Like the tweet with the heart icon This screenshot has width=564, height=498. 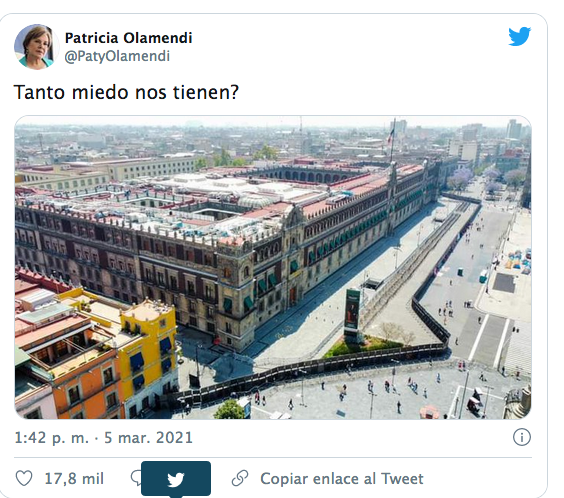coord(24,479)
